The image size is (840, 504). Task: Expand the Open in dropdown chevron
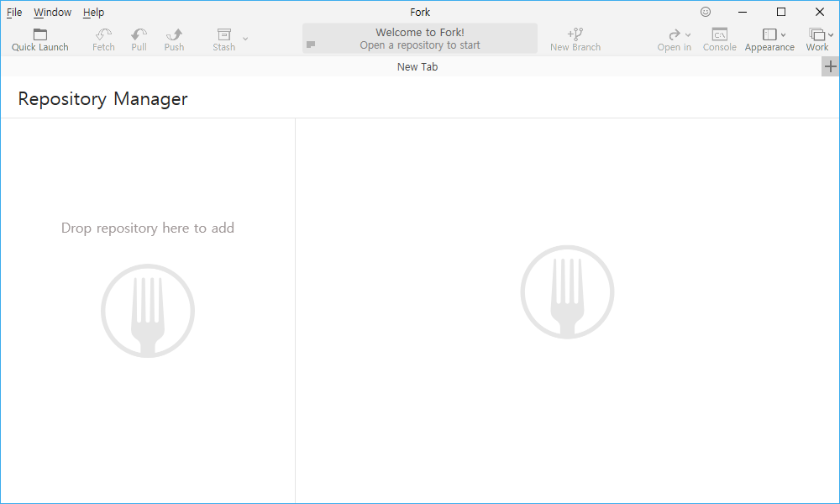click(688, 34)
